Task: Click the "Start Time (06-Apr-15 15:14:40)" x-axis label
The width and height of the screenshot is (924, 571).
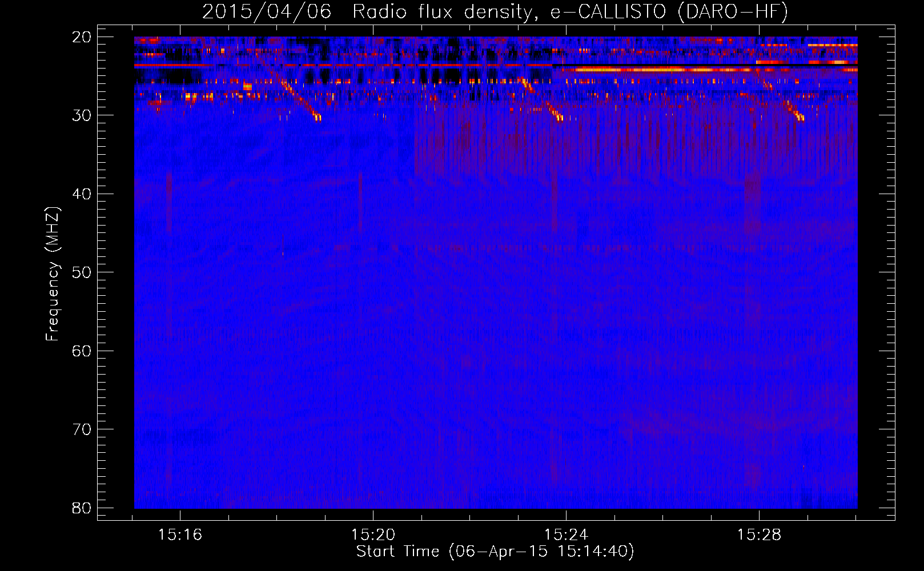Action: 495,552
